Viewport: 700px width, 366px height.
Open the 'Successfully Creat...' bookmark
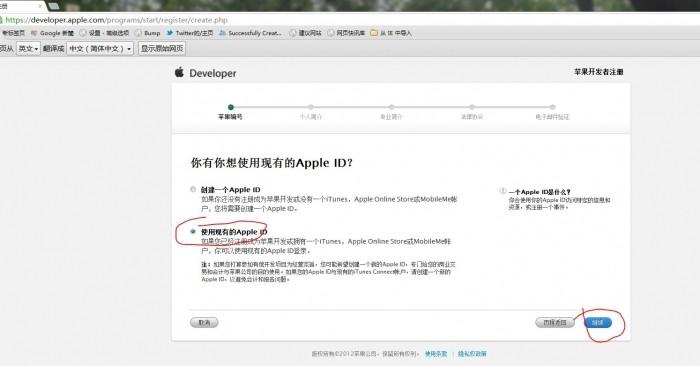tap(250, 33)
